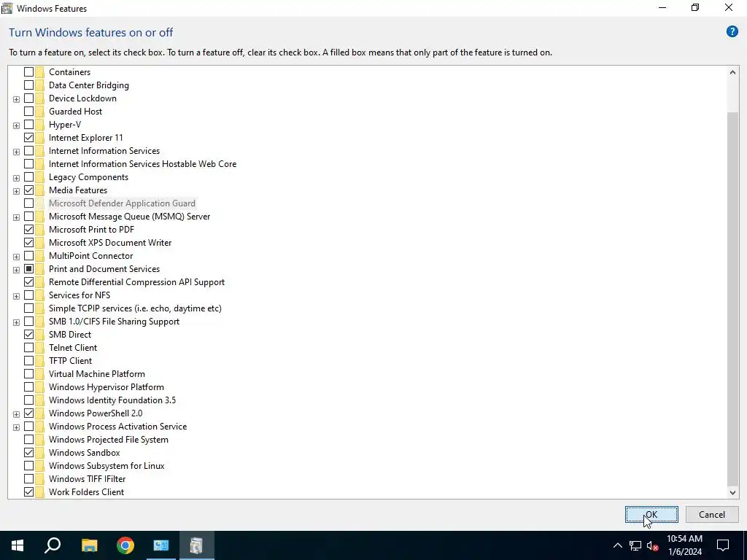Screen dimensions: 747x560
Task: Click folder icon beside Work Folders Client
Action: (x=39, y=492)
